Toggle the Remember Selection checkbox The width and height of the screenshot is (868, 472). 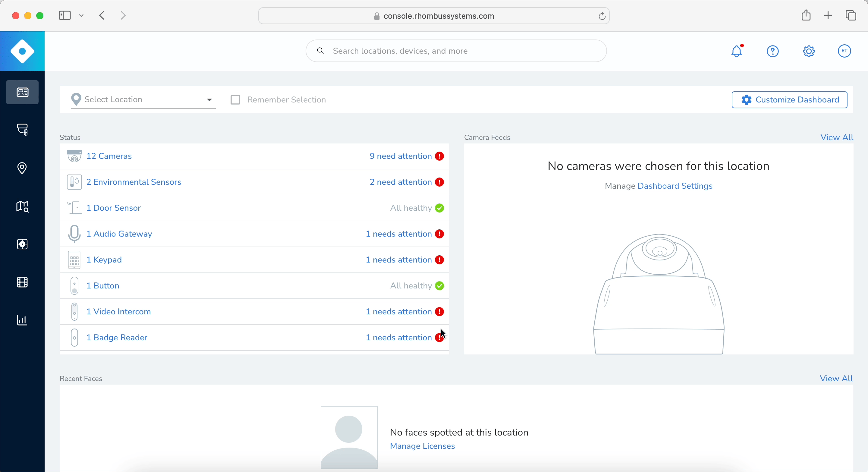point(235,100)
